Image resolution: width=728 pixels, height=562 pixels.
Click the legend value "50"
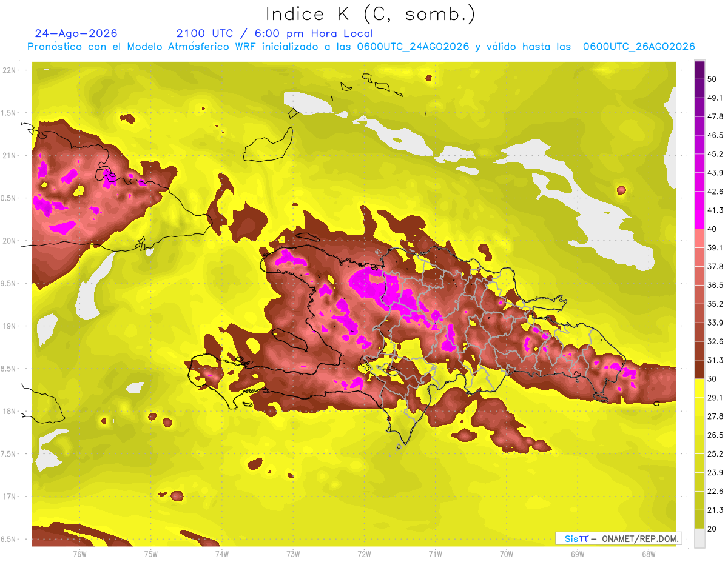pos(712,79)
